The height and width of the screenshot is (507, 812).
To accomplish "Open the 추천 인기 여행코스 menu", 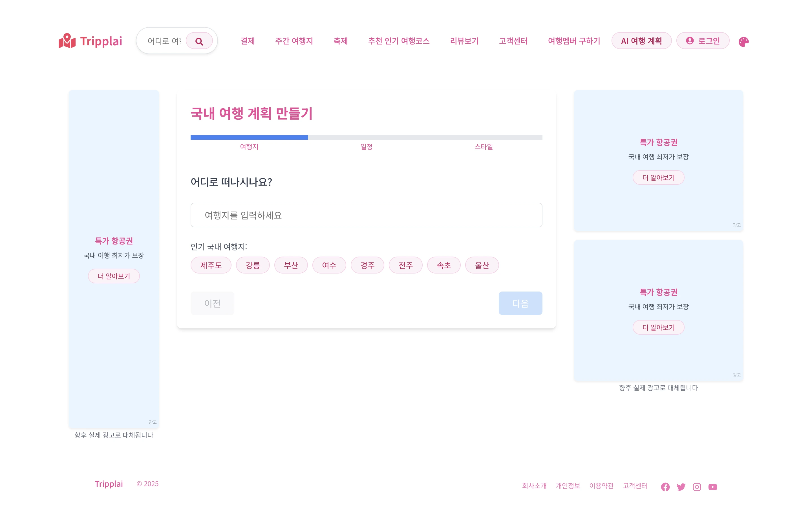I will tap(399, 41).
